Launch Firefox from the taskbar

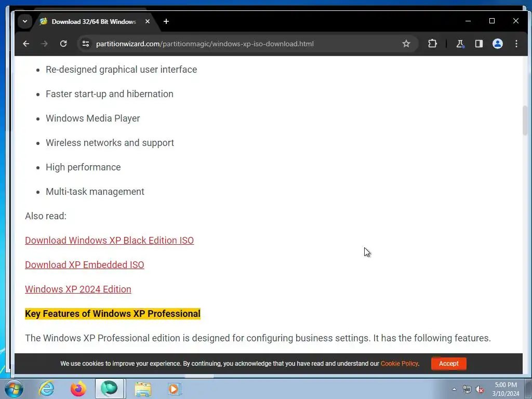pos(78,389)
